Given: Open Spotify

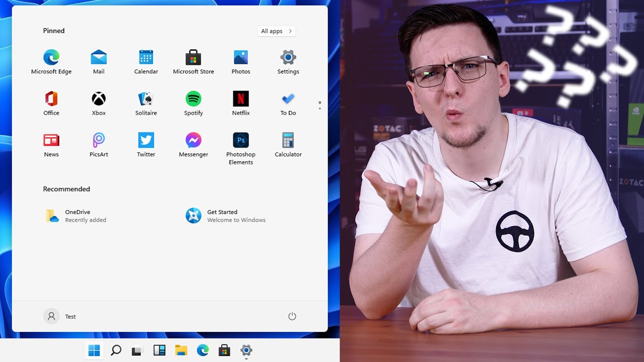Looking at the screenshot, I should (193, 103).
